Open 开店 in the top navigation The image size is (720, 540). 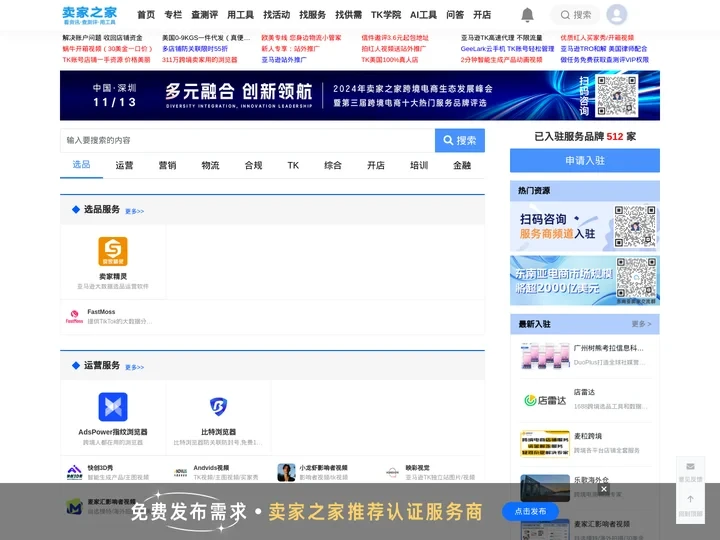tap(482, 15)
